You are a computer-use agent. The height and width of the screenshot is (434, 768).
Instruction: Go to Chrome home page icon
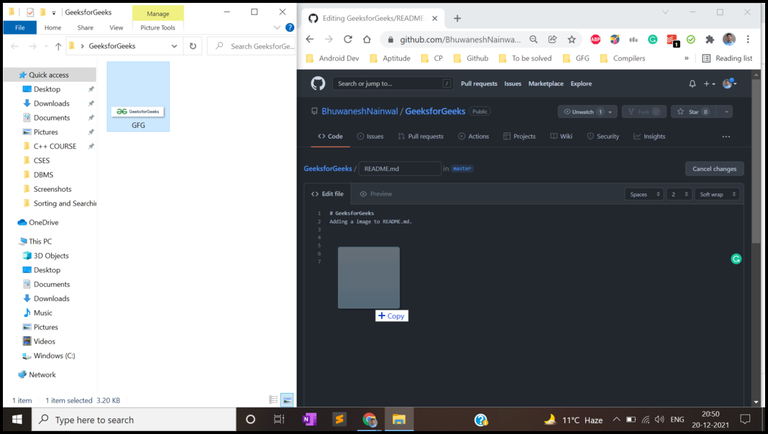(x=367, y=39)
